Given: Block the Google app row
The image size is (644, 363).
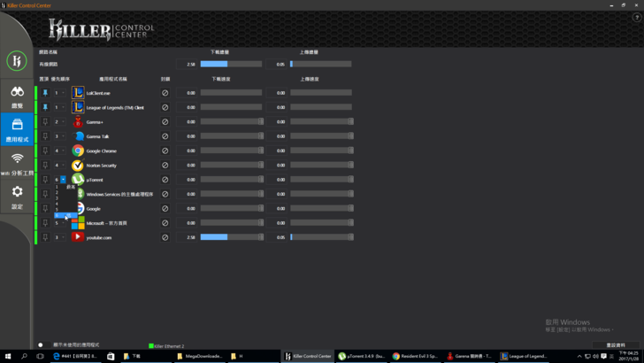Looking at the screenshot, I should 165,208.
